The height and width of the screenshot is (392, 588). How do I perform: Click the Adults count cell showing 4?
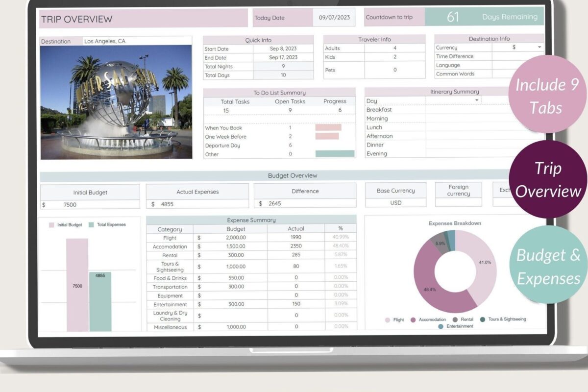point(394,48)
